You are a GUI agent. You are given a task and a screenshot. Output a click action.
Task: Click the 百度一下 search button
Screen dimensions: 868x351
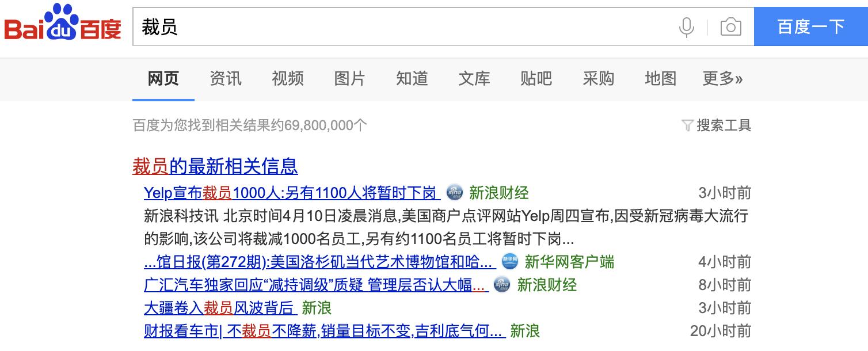click(x=810, y=26)
